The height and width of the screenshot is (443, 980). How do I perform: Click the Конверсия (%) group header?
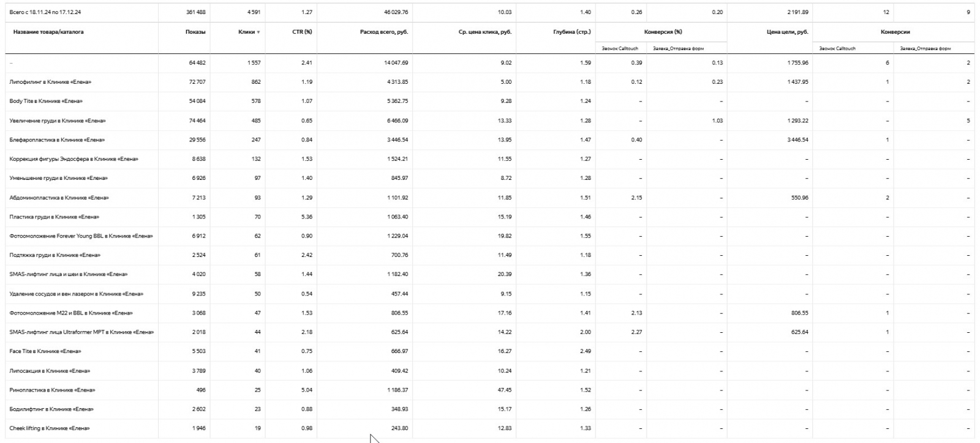(663, 32)
